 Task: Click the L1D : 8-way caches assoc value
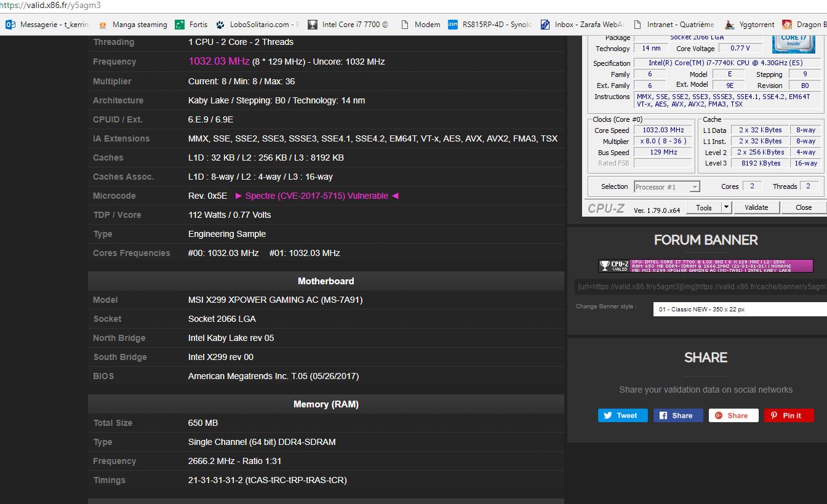[261, 177]
